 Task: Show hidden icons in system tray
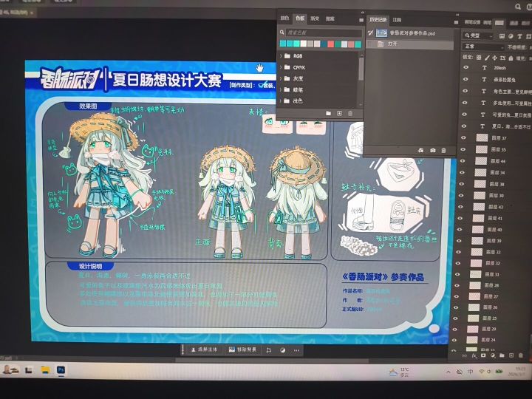[449, 372]
